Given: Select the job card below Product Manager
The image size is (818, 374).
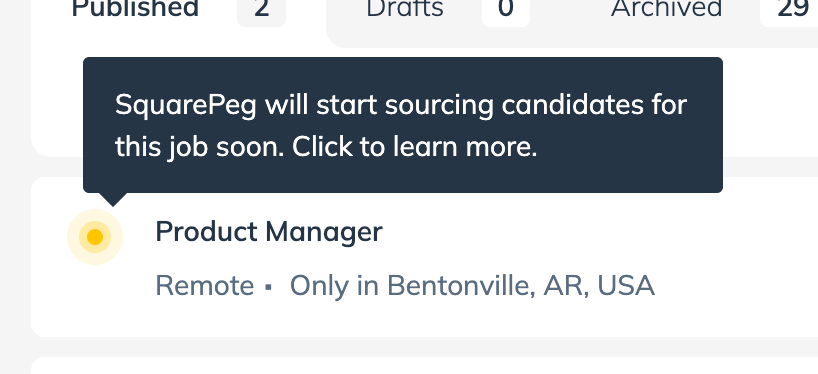Looking at the screenshot, I should tap(425, 366).
